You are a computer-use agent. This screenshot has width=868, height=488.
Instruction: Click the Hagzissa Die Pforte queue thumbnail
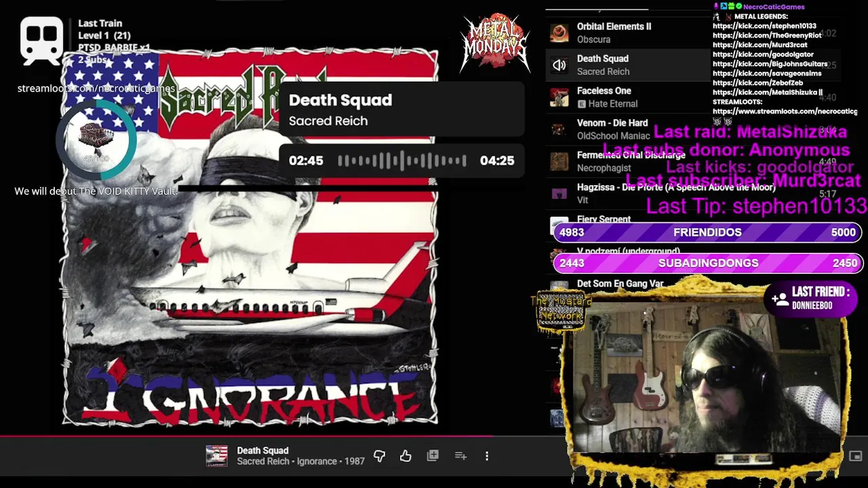[x=559, y=194]
